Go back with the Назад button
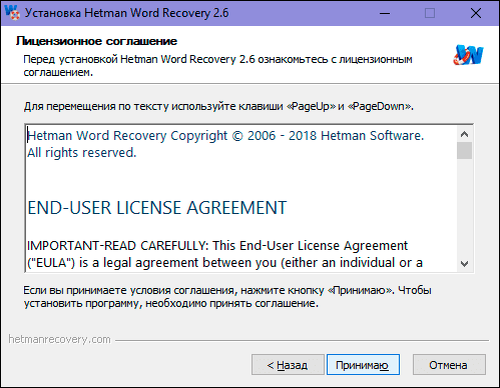Viewport: 500px width, 388px height. point(288,365)
